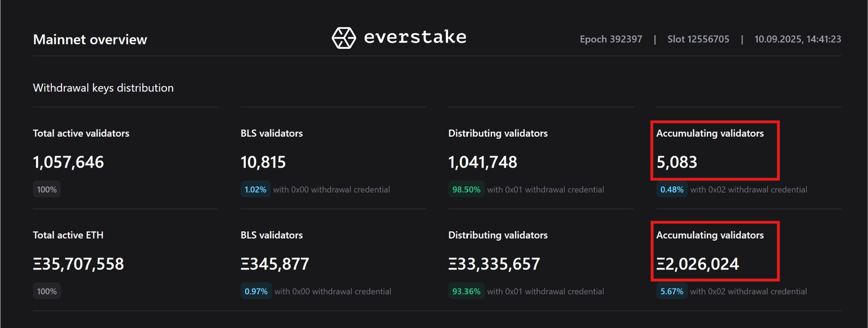Image resolution: width=868 pixels, height=328 pixels.
Task: Select the Ξ2,026,024 accumulating ETH value
Action: (698, 264)
